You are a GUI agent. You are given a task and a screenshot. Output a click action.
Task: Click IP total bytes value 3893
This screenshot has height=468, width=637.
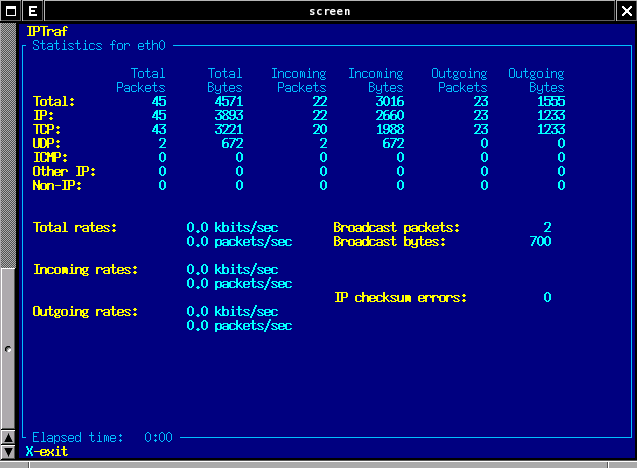(229, 115)
